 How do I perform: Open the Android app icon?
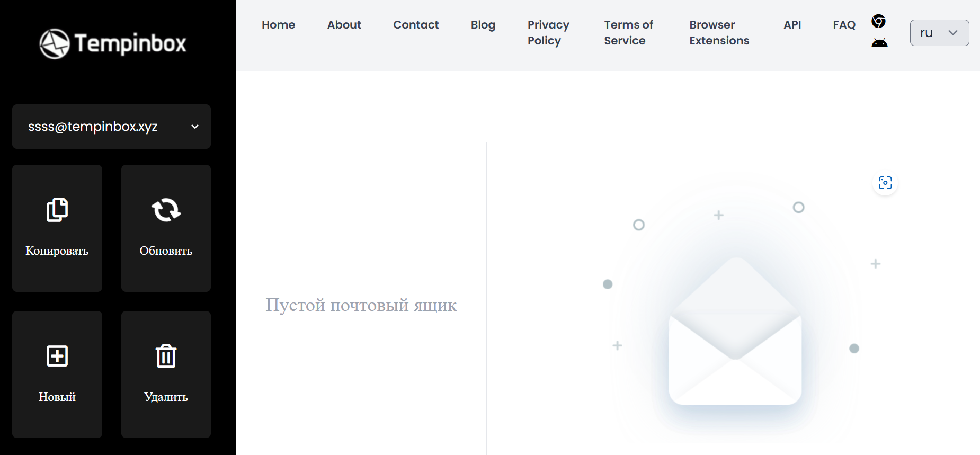coord(879,43)
